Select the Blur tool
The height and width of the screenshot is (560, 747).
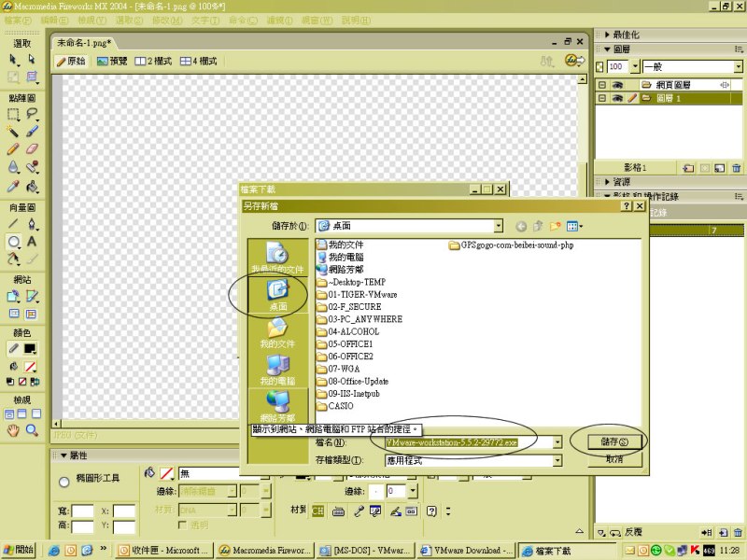pos(13,167)
